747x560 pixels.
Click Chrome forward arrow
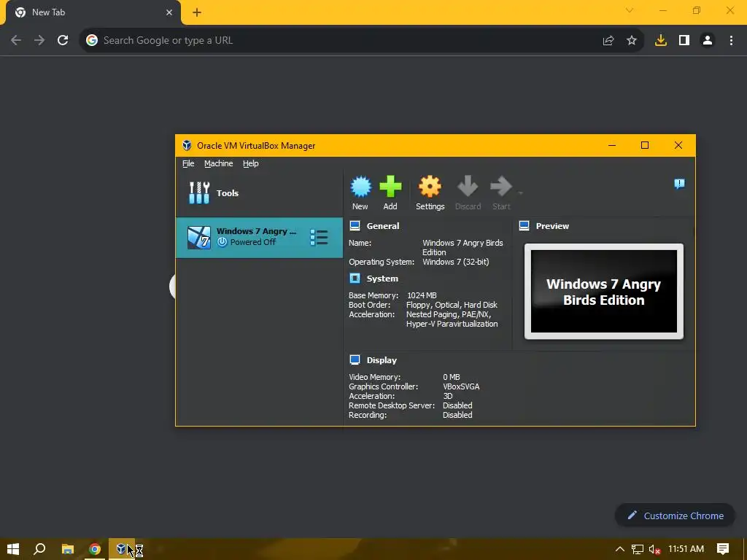(39, 41)
